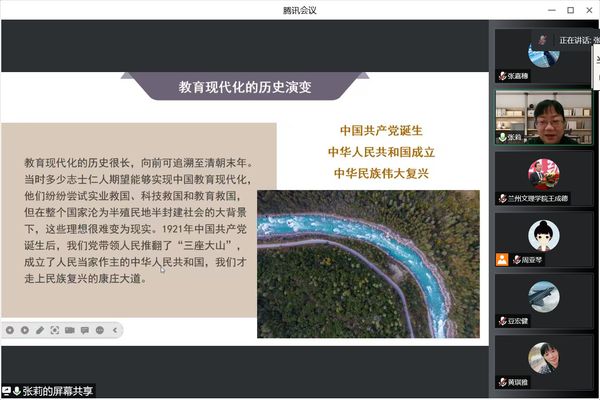This screenshot has height=400, width=600.
Task: Click the camera icon in slide toolbar
Action: pos(70,330)
